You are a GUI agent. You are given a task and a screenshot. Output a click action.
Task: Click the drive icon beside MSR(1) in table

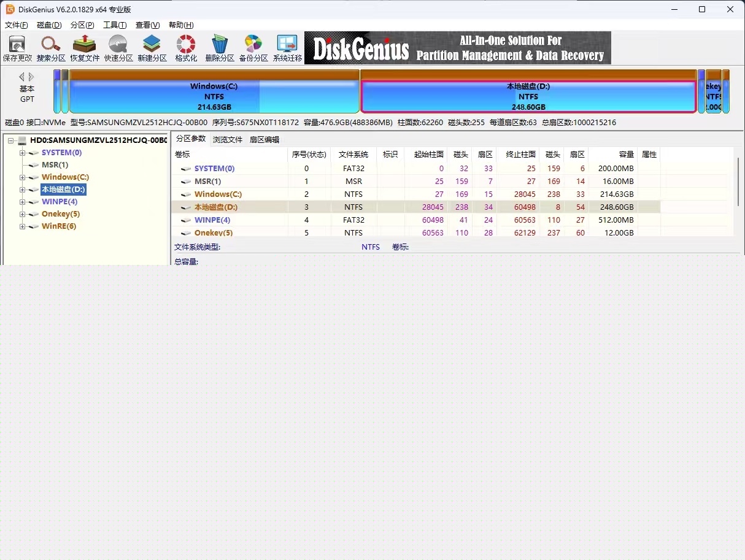pyautogui.click(x=186, y=182)
